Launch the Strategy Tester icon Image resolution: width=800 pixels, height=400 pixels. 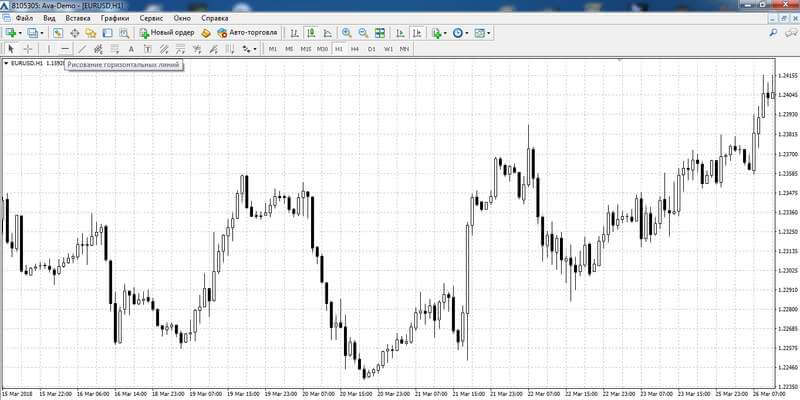pyautogui.click(x=124, y=33)
